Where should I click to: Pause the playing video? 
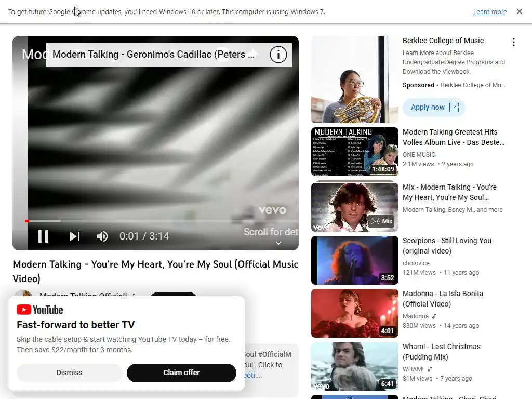pos(43,236)
